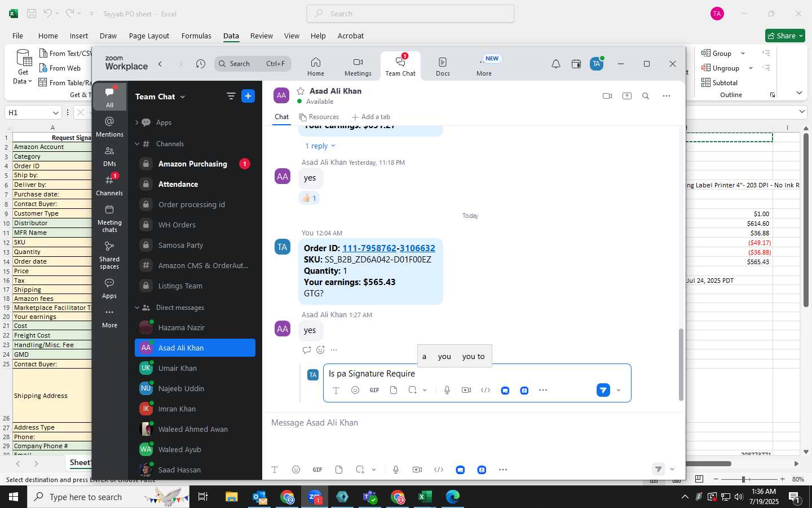Switch to the Resources tab

[319, 117]
